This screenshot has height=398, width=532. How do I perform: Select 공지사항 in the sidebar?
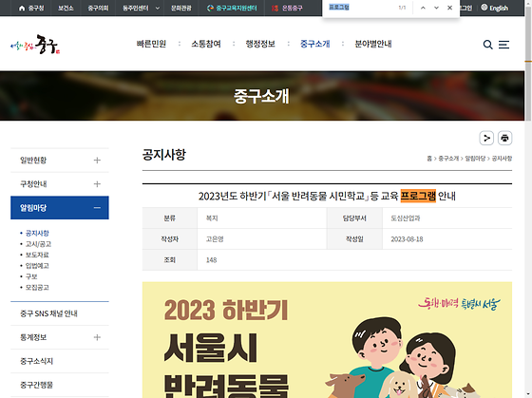click(x=37, y=233)
